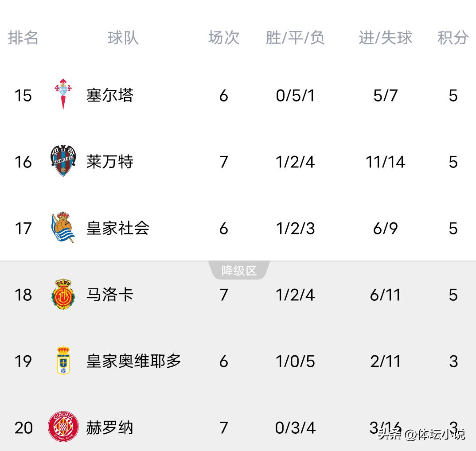
Task: Click the 降级区 relegation zone label
Action: [239, 271]
